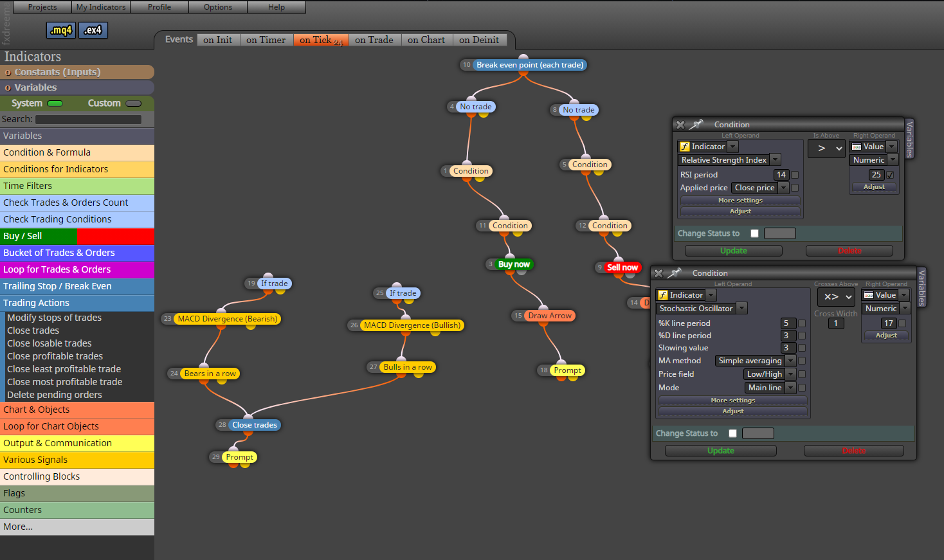Open the Simple averaging MA method dropdown
The width and height of the screenshot is (944, 560).
pyautogui.click(x=756, y=361)
